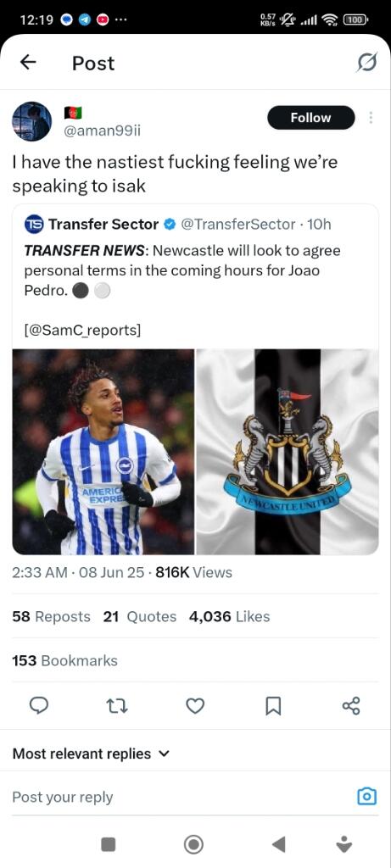This screenshot has height=868, width=391.
Task: View the 4,036 Likes list
Action: coord(229,617)
